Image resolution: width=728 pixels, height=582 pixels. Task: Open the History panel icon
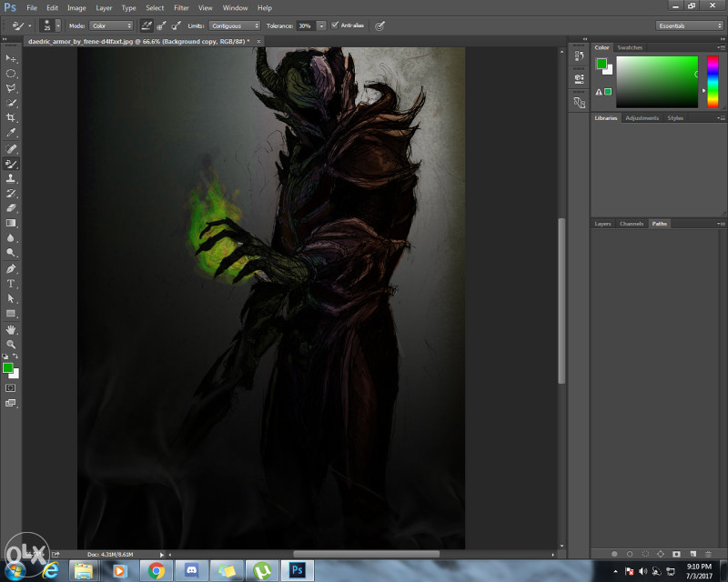point(579,56)
